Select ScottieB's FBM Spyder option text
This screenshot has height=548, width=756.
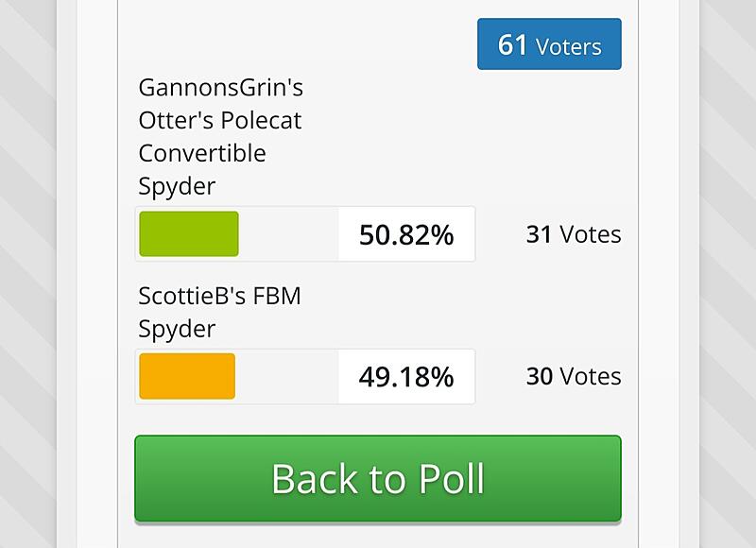click(219, 313)
